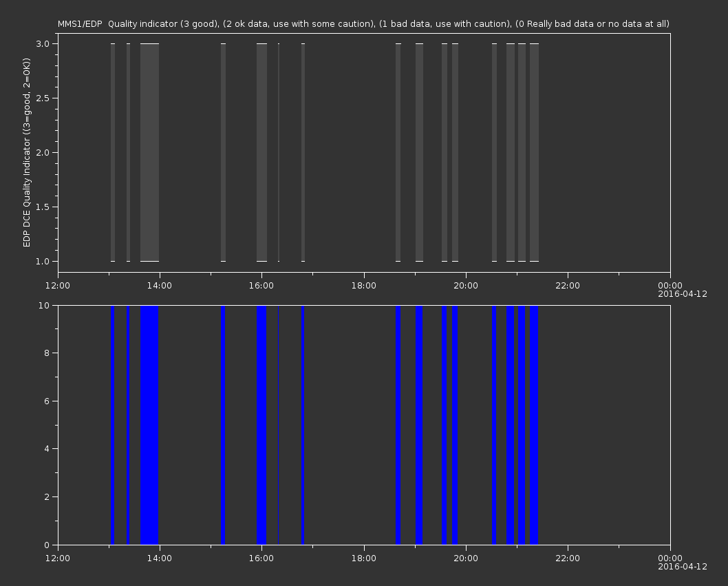Image resolution: width=728 pixels, height=586 pixels.
Task: Click the blue bar near 20:33
Action: [494, 425]
